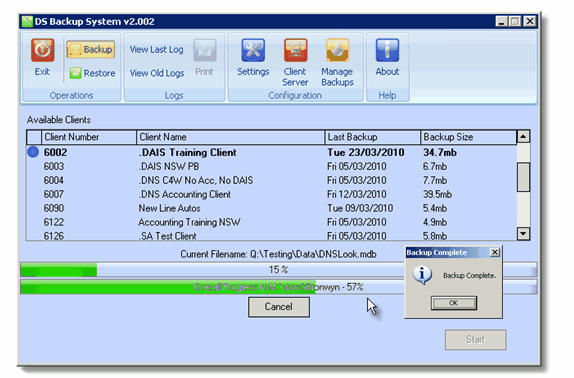Sort by Backup Size column header
The image size is (574, 378).
pos(469,137)
